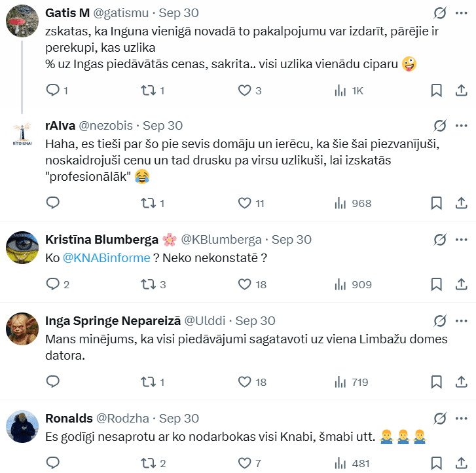
Task: Like Kristīna Blumberga's tweet
Action: click(245, 284)
